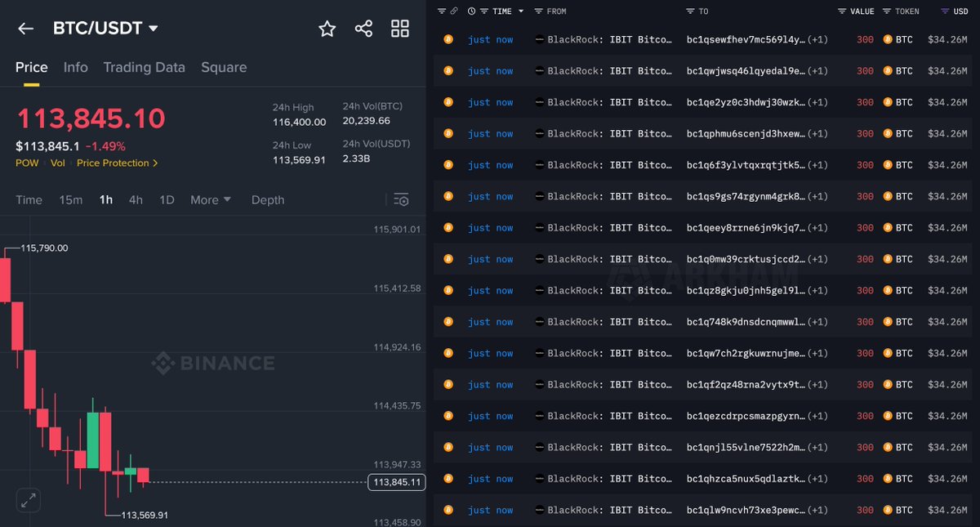Click BlackRock logo in bc1q0mw39crktusjccd2 row
Screen dimensions: 980x527
click(540, 259)
